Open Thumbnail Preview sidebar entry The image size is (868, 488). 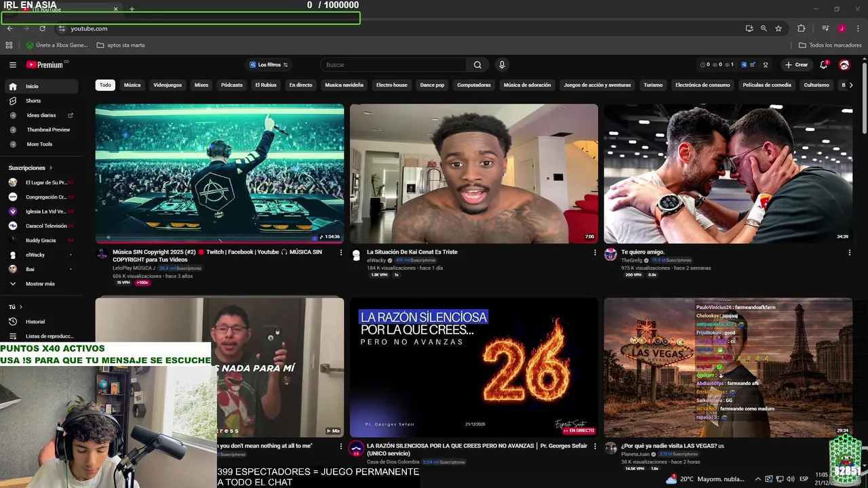[41, 129]
